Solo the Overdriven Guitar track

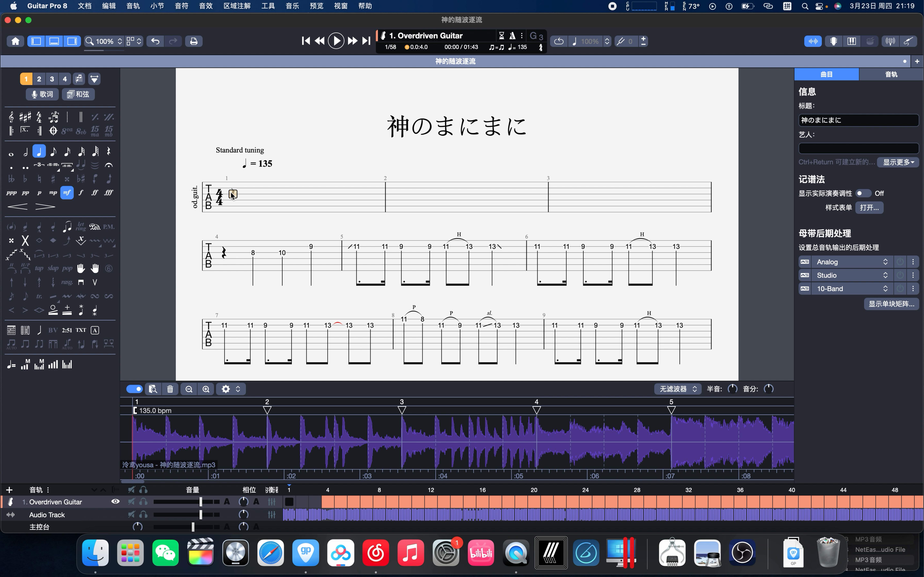(x=144, y=502)
